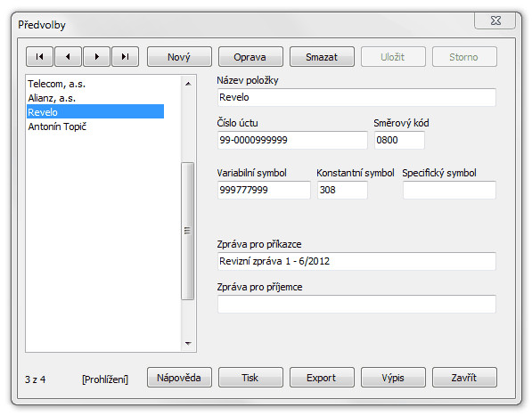Click the Tisk print button
The width and height of the screenshot is (532, 416).
250,378
